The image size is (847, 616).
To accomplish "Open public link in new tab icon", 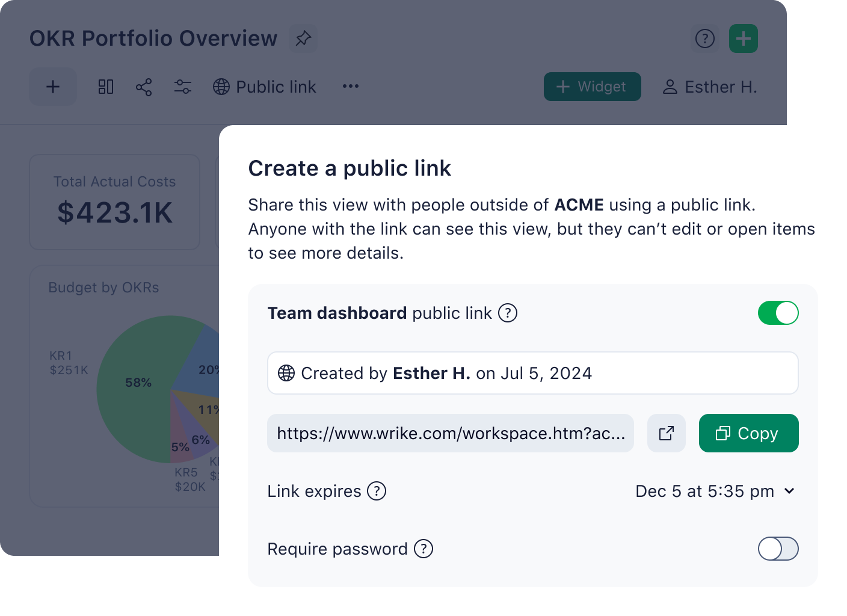I will click(667, 433).
